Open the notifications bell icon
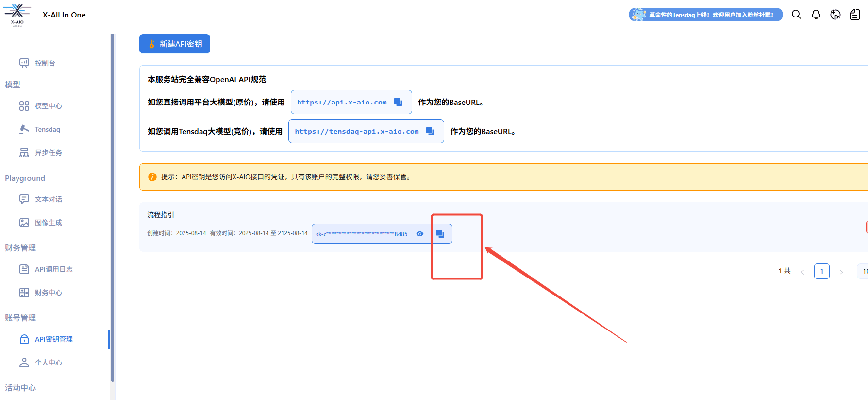 coord(816,15)
